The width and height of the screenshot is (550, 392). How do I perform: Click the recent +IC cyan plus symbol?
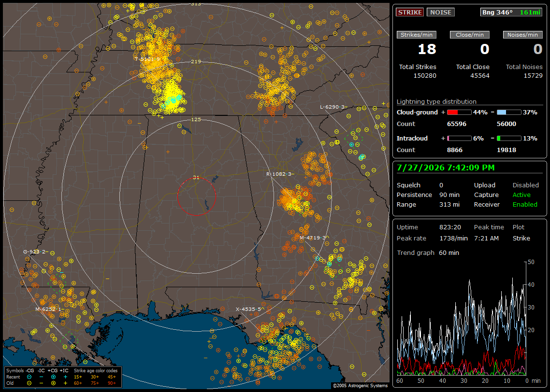(65, 377)
